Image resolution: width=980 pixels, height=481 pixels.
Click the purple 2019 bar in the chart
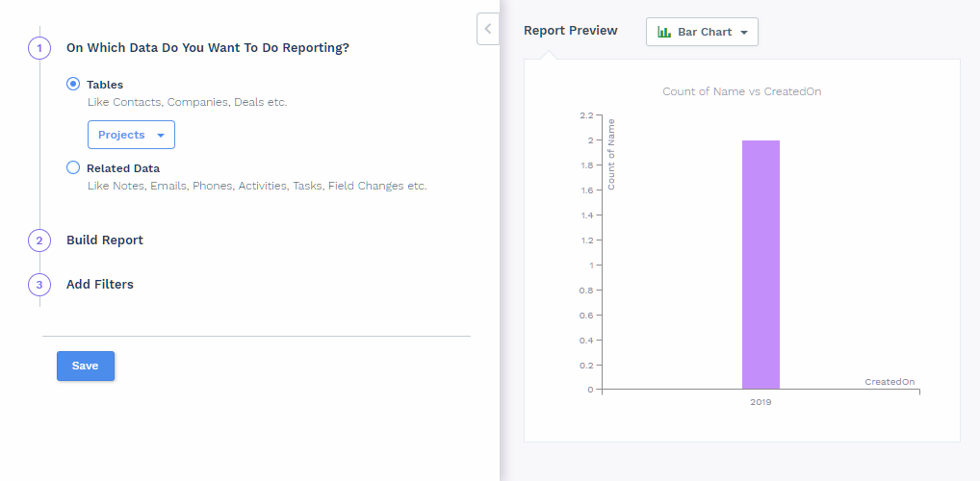pyautogui.click(x=761, y=265)
